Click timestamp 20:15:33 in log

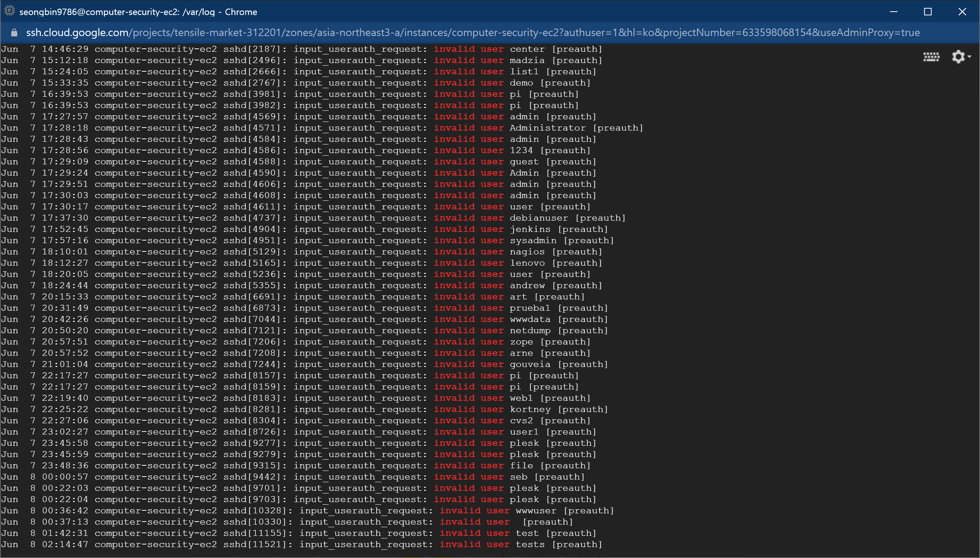(x=65, y=296)
